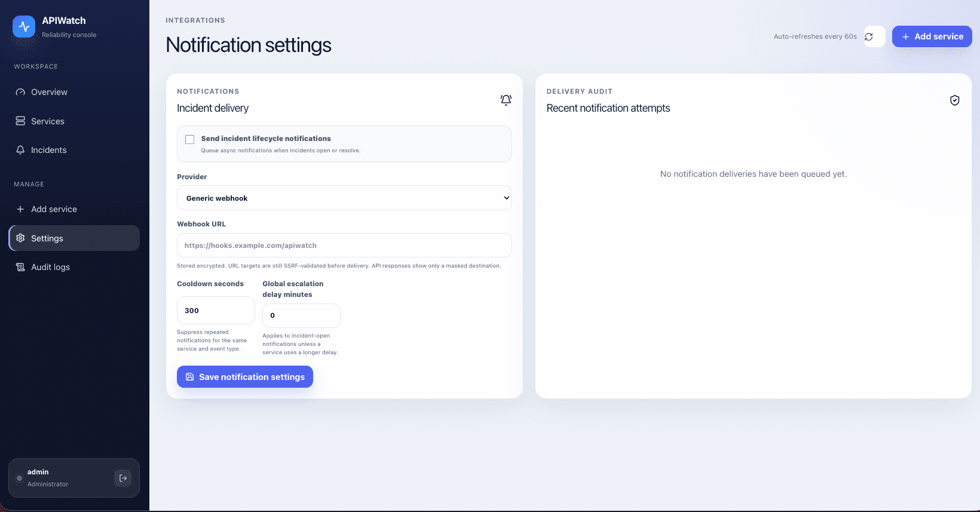This screenshot has width=980, height=512.
Task: Click the 'Auto-refreshes every 60s' text
Action: (815, 36)
